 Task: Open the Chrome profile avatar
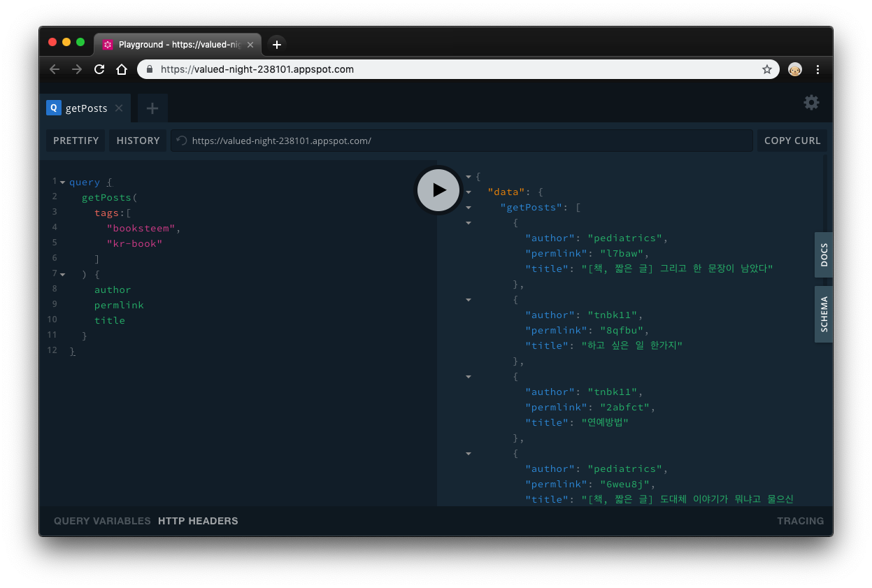795,69
